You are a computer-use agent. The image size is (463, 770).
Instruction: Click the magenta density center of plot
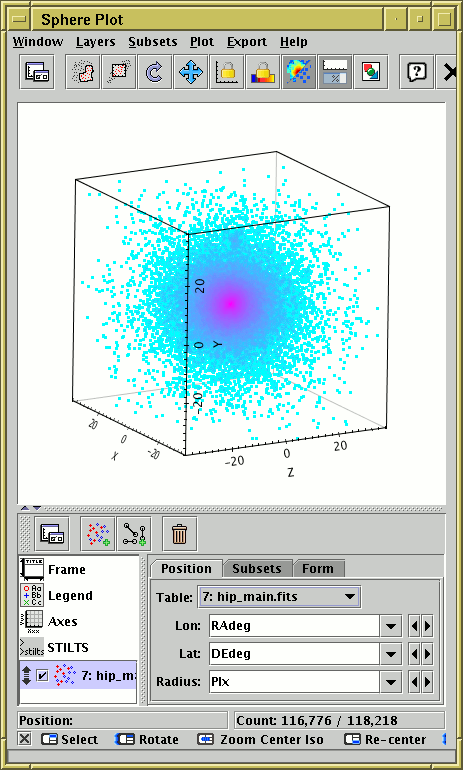click(230, 304)
